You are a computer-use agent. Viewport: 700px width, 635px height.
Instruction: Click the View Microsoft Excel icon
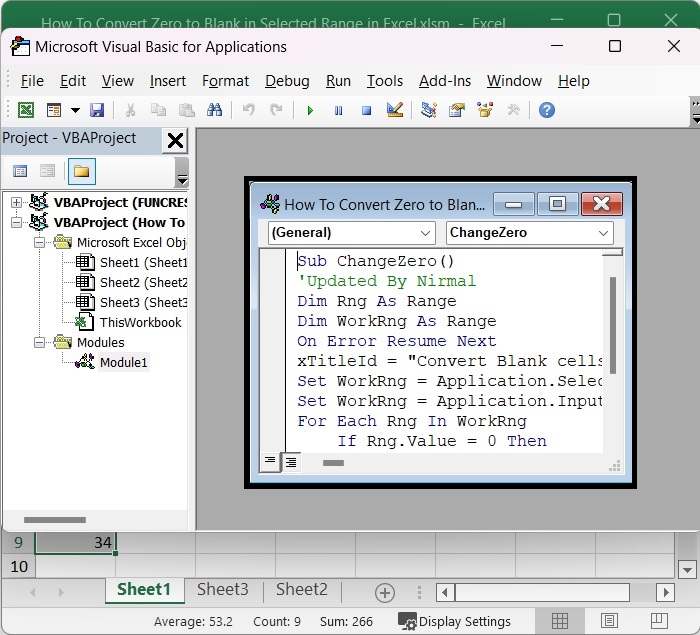(x=26, y=110)
